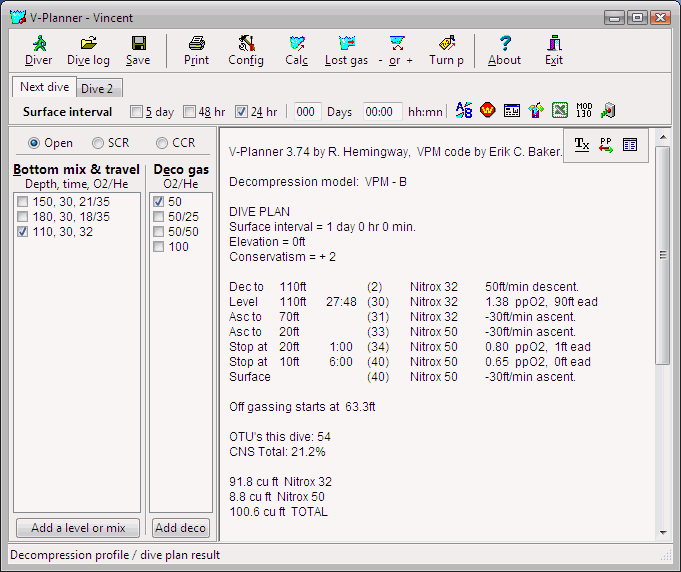Open the Diver settings toolbar button
Image resolution: width=681 pixels, height=572 pixels.
[38, 50]
